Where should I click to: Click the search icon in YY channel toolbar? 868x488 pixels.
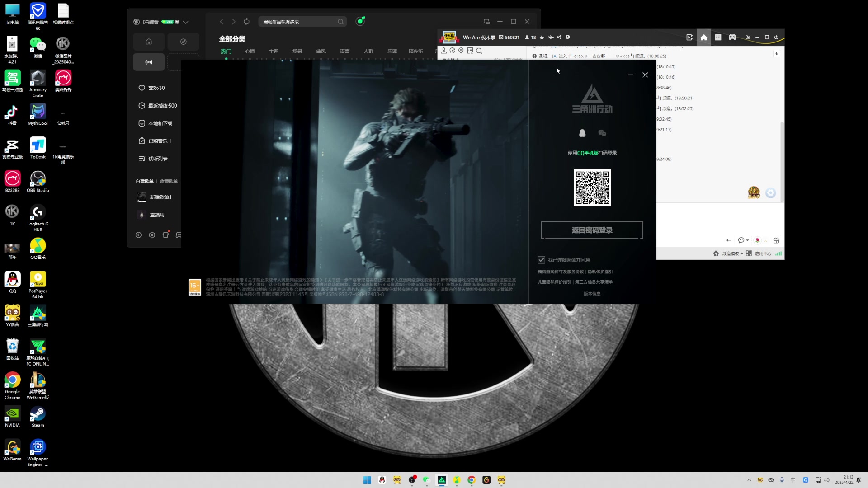[x=479, y=51]
